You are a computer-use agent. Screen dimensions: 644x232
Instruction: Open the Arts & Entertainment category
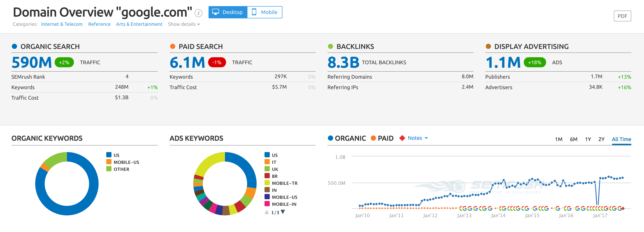[139, 24]
